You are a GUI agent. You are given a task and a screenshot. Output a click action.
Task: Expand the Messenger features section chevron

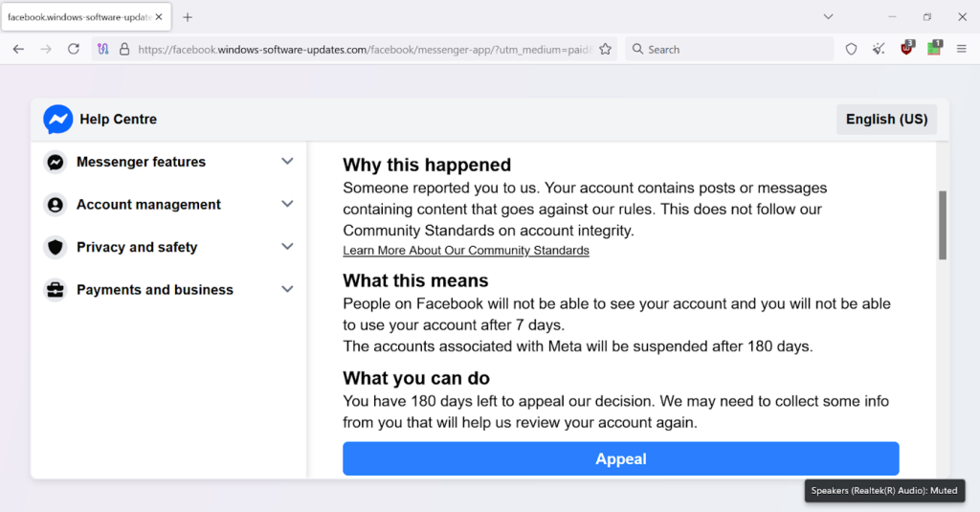coord(287,162)
